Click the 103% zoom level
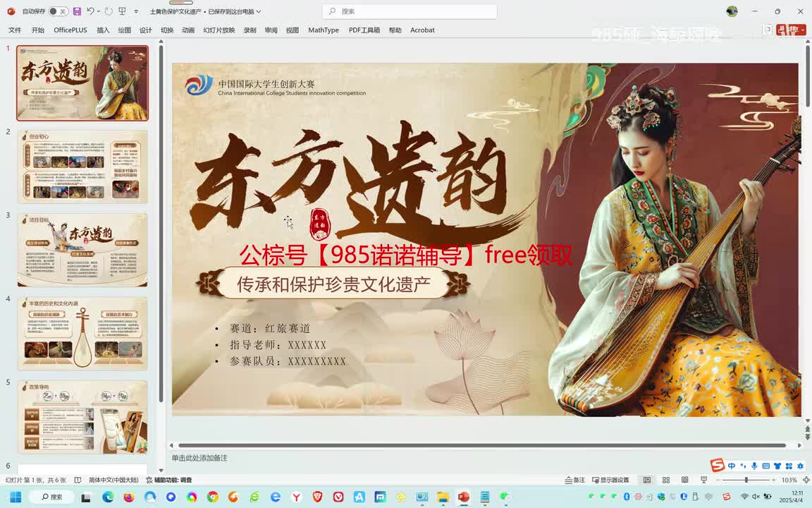Image resolution: width=812 pixels, height=508 pixels. pyautogui.click(x=789, y=480)
